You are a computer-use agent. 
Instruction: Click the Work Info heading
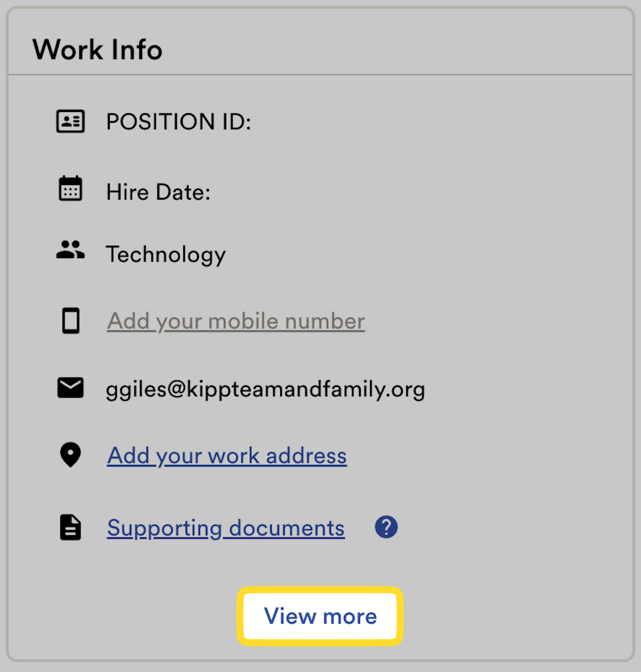click(x=97, y=49)
